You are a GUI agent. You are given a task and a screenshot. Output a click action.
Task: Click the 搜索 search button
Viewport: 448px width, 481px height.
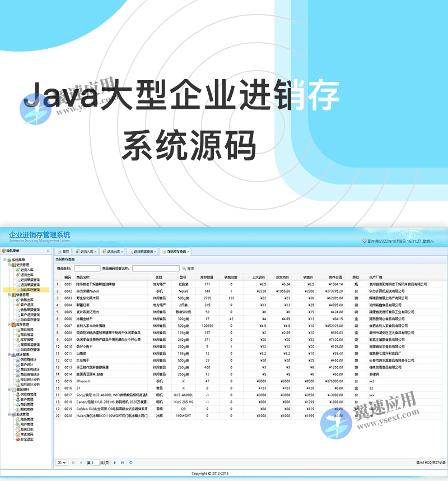190,267
